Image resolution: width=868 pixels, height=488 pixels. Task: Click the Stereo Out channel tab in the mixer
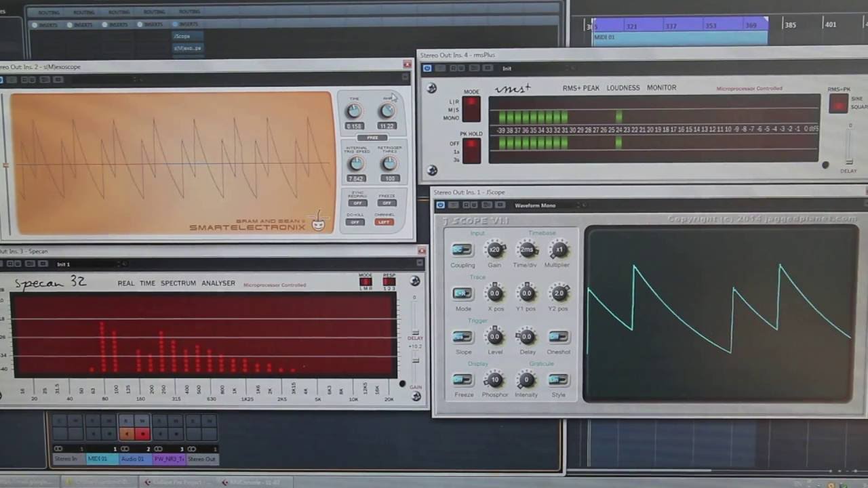(x=202, y=459)
